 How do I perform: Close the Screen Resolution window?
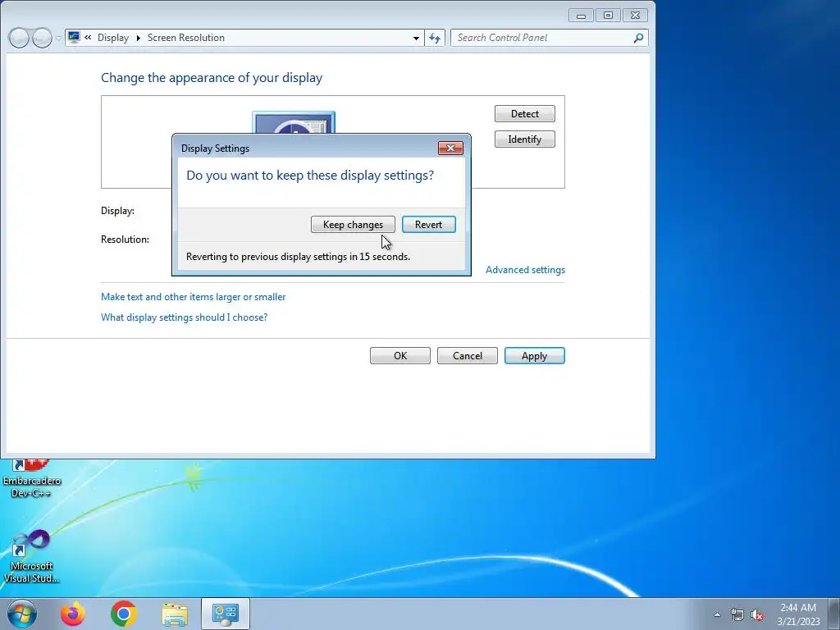636,16
